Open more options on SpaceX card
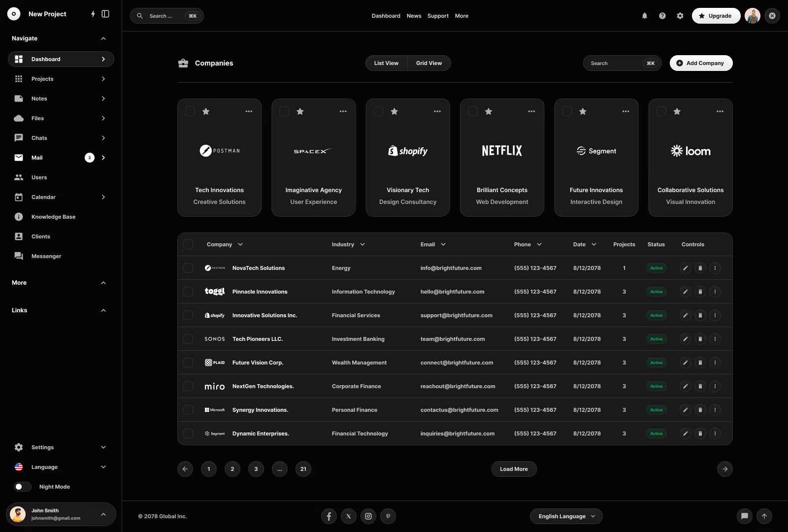This screenshot has height=532, width=788. tap(343, 111)
